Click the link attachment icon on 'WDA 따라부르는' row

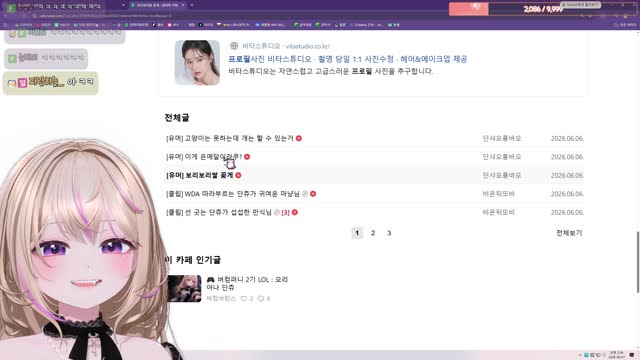[x=305, y=194]
